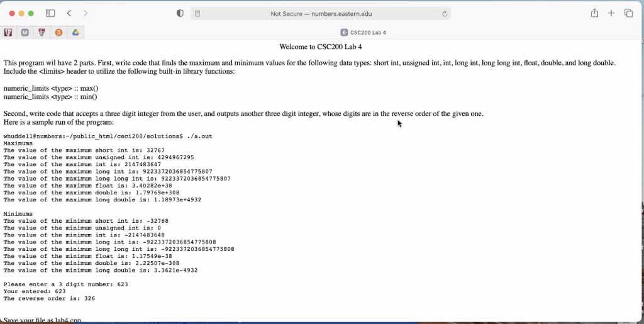This screenshot has height=324, width=644.
Task: Zoom the Safari window with green button
Action: pyautogui.click(x=31, y=14)
